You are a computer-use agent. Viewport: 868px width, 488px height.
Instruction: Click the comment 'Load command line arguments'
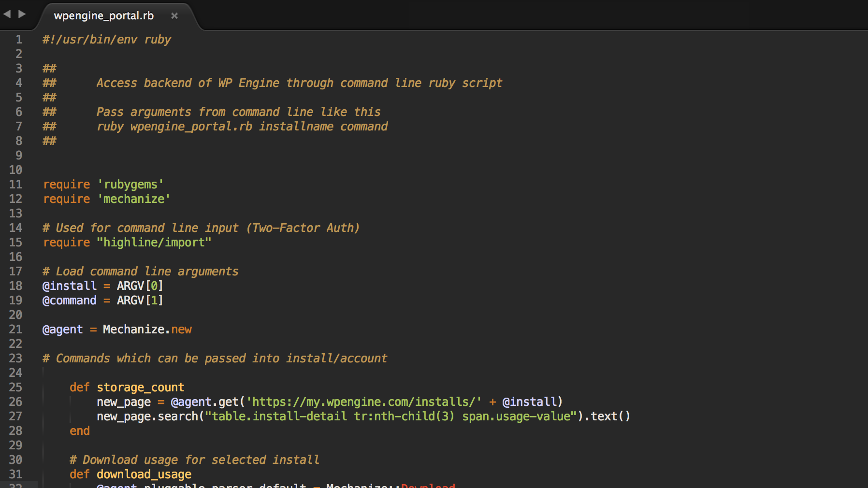click(140, 271)
